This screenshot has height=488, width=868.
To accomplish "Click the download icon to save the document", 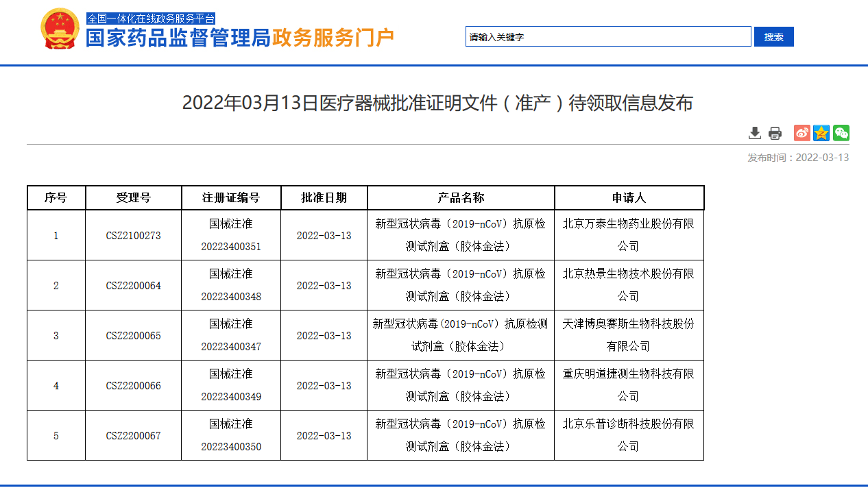I will [755, 133].
